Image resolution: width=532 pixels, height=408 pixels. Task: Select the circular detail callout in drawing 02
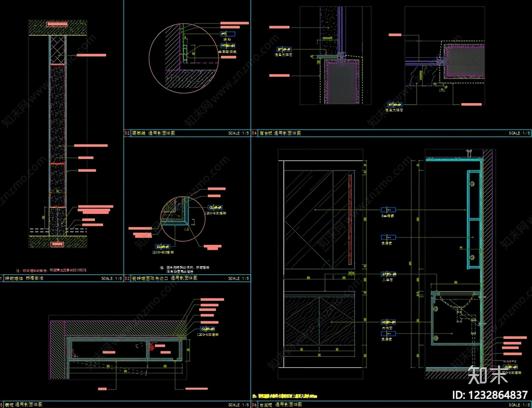(x=184, y=58)
